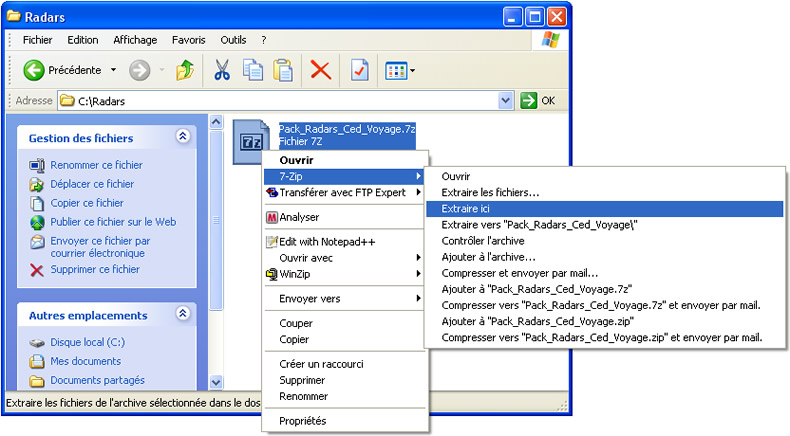
Task: Click the C:\Radars address field
Action: point(280,101)
